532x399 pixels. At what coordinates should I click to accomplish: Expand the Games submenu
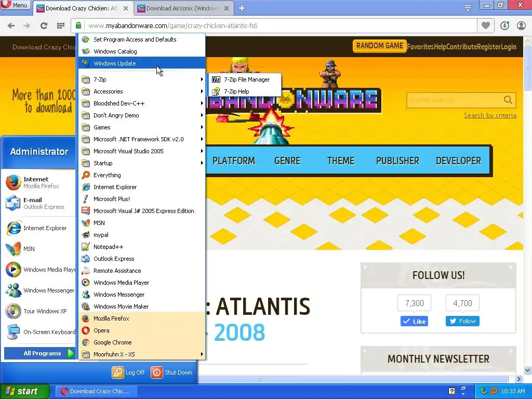[142, 127]
